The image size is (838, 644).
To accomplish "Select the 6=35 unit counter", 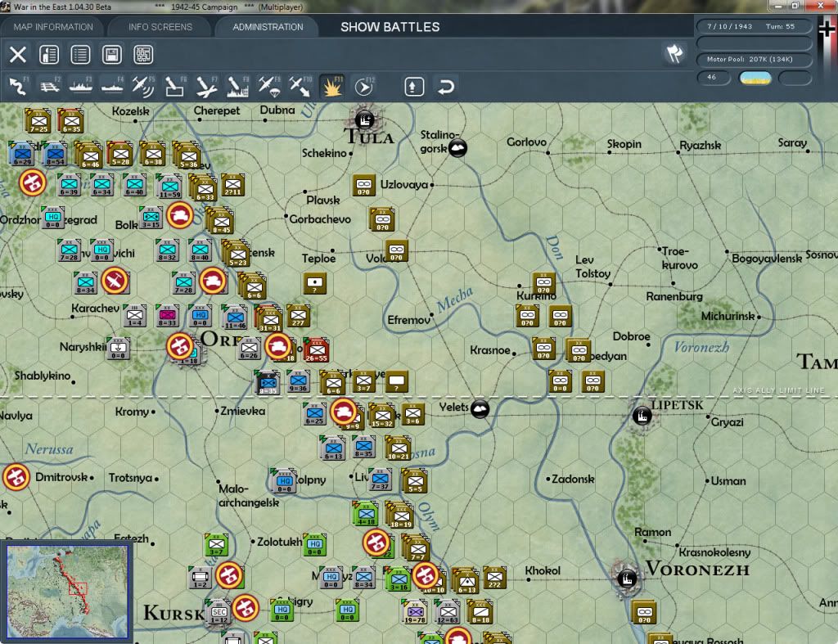I will 71,122.
